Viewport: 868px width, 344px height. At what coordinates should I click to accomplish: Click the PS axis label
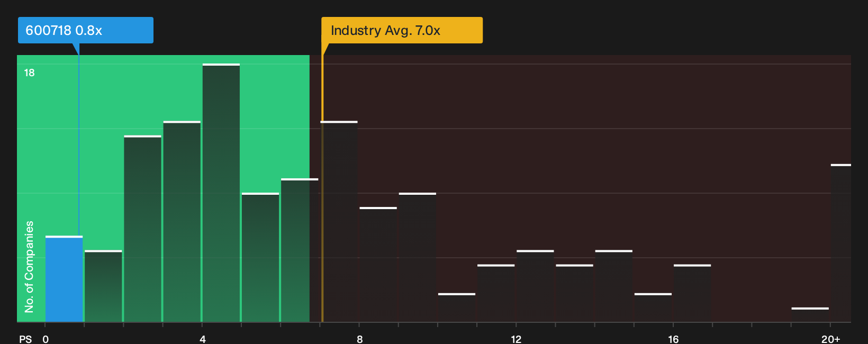[x=25, y=339]
